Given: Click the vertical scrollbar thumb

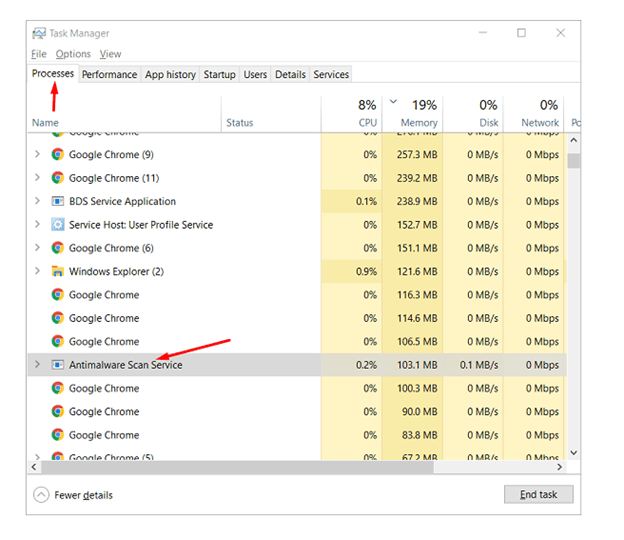Looking at the screenshot, I should click(573, 161).
